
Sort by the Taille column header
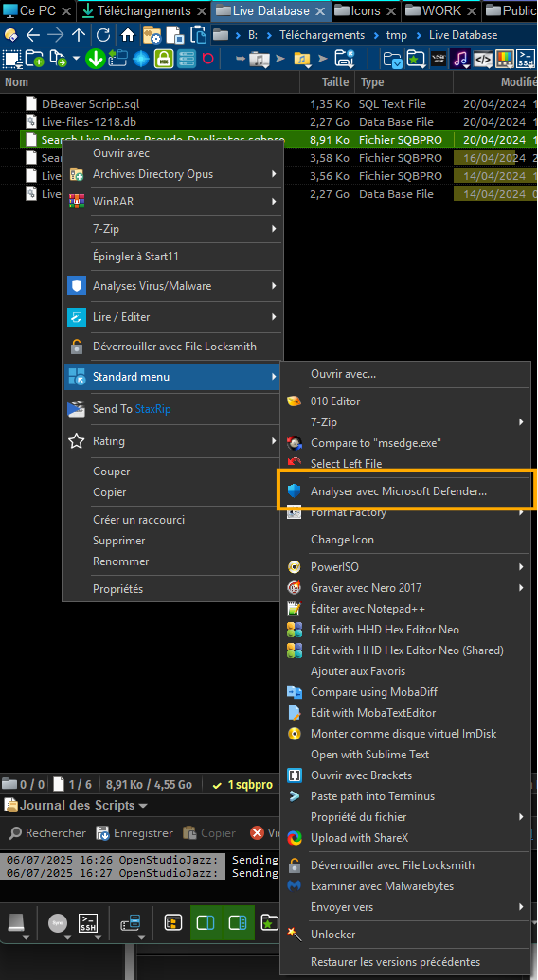point(328,81)
